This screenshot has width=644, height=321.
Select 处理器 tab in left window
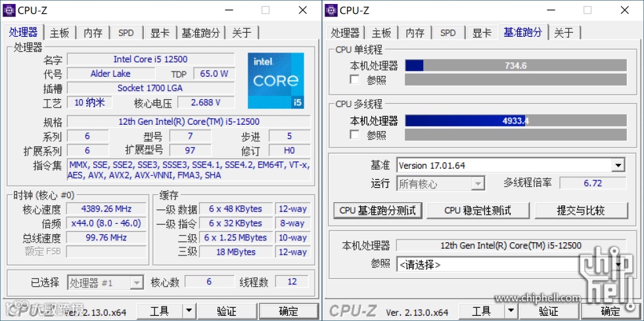(x=24, y=32)
